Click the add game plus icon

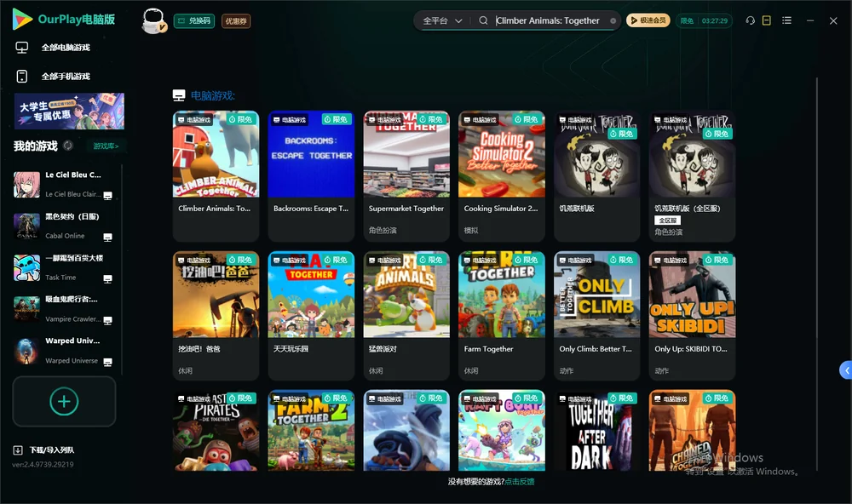(64, 401)
